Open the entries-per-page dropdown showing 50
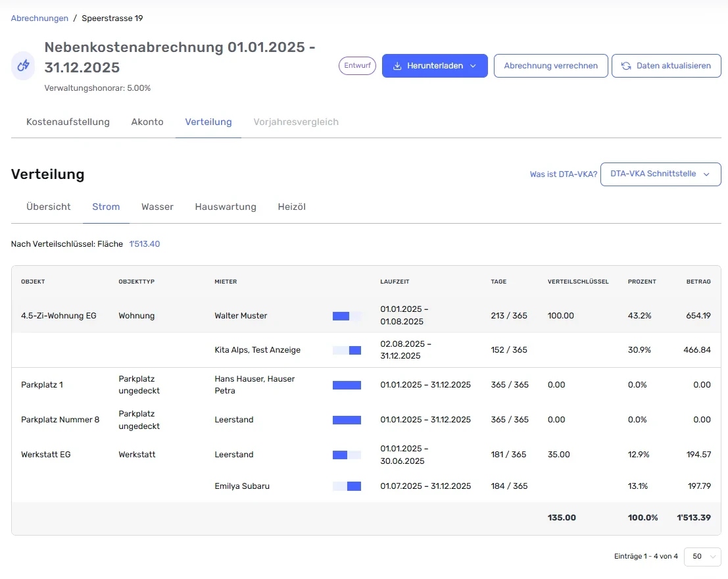This screenshot has width=728, height=579. (702, 556)
